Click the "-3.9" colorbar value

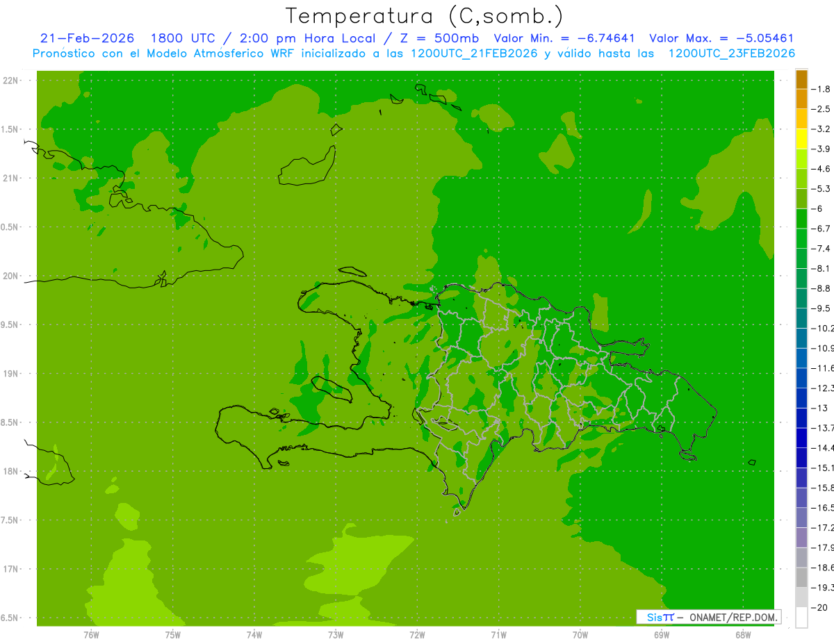point(821,149)
